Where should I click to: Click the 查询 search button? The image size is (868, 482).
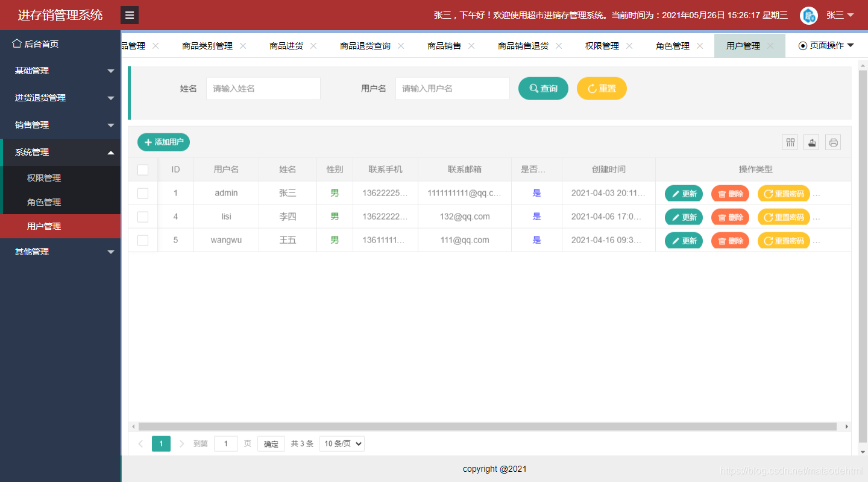click(543, 89)
